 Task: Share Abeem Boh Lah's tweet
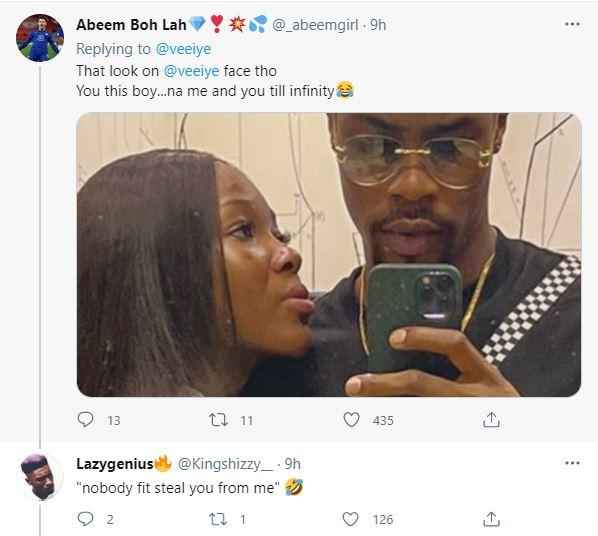[491, 420]
